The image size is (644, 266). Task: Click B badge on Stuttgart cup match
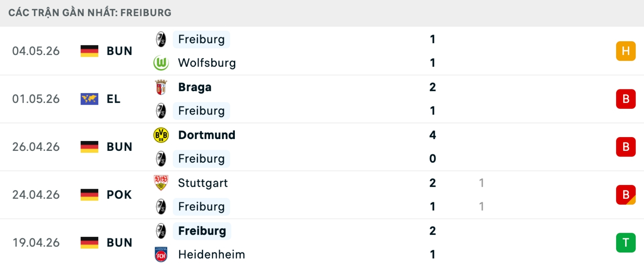tap(626, 195)
